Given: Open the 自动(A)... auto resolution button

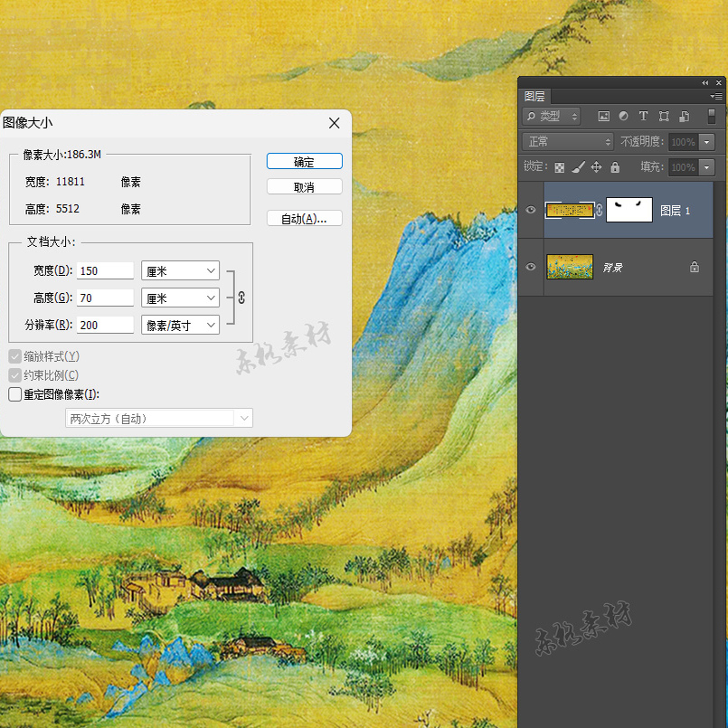Looking at the screenshot, I should (x=304, y=218).
